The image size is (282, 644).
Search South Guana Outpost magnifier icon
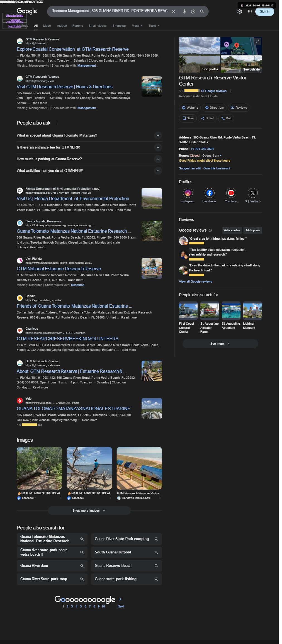pyautogui.click(x=156, y=552)
